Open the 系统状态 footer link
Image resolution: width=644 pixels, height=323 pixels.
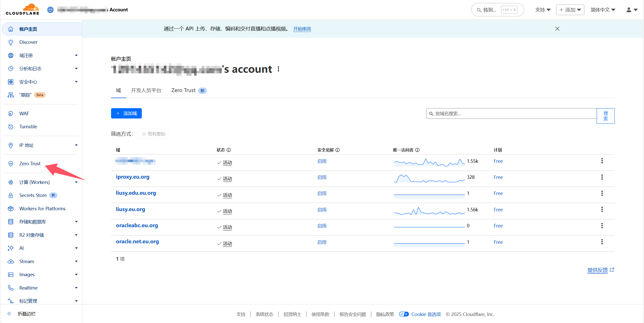pos(264,314)
